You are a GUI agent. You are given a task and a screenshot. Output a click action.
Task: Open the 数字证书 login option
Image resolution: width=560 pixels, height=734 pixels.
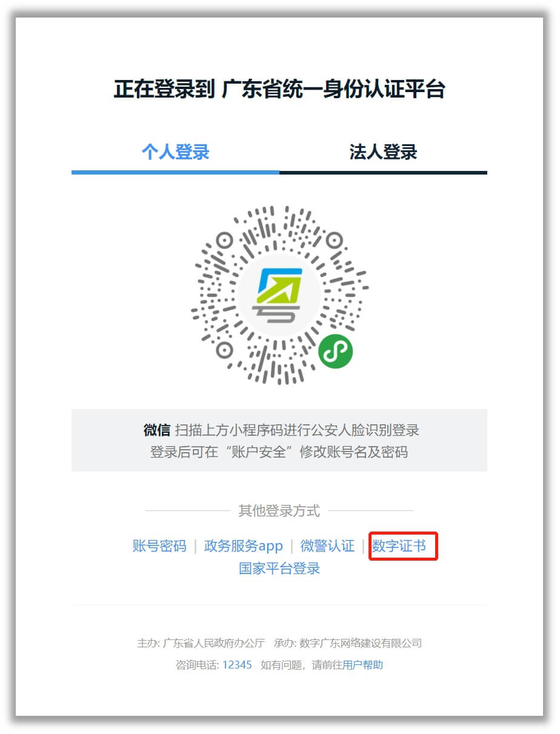coord(399,545)
